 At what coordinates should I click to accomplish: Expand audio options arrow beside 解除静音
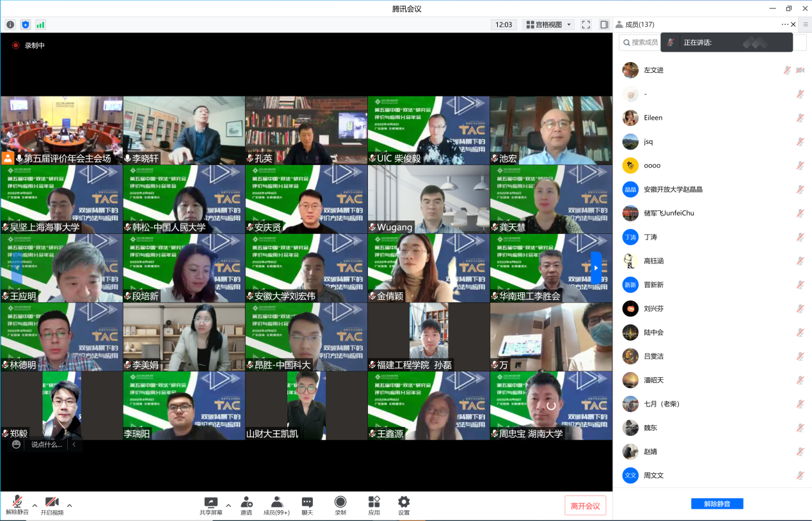click(x=35, y=505)
